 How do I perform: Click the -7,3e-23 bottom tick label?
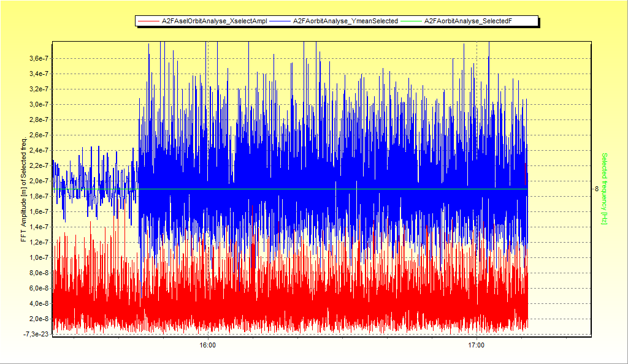click(38, 334)
